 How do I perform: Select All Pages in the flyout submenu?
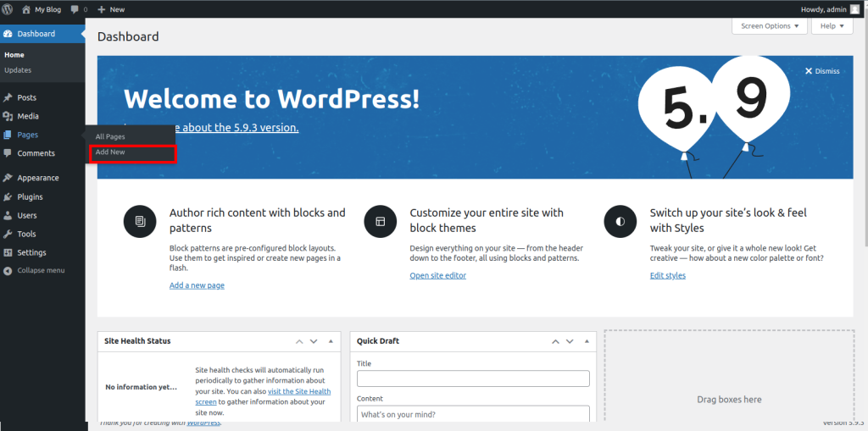(x=110, y=137)
